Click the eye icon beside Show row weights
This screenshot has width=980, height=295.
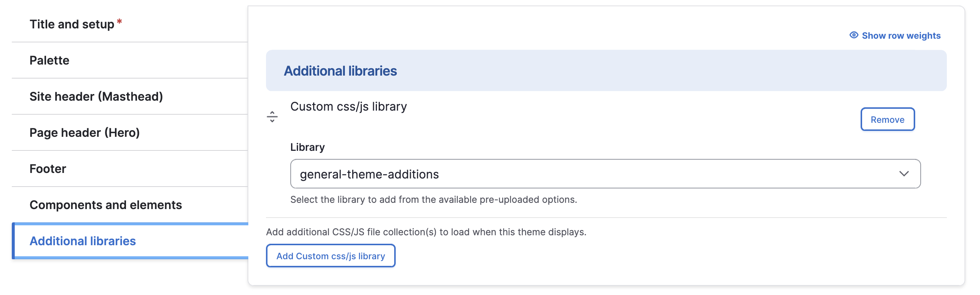click(853, 35)
